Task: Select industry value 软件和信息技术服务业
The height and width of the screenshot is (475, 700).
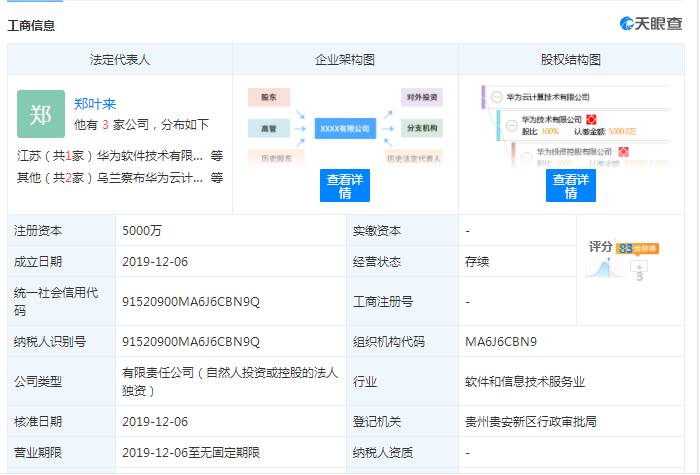Action: [525, 382]
